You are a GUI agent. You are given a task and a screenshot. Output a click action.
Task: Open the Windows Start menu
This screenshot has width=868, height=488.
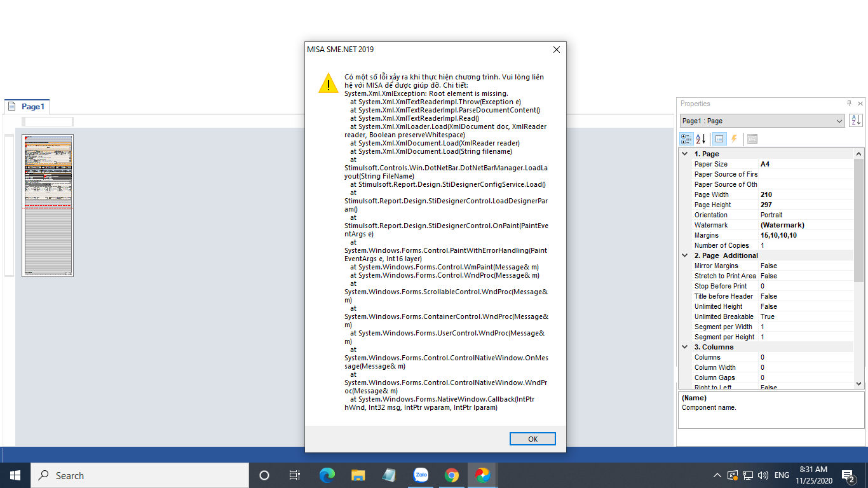(15, 475)
